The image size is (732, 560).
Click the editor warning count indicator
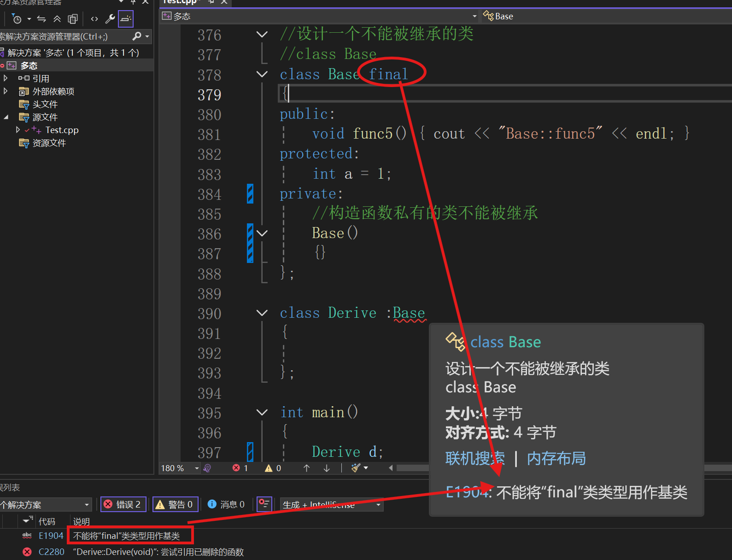pyautogui.click(x=273, y=468)
